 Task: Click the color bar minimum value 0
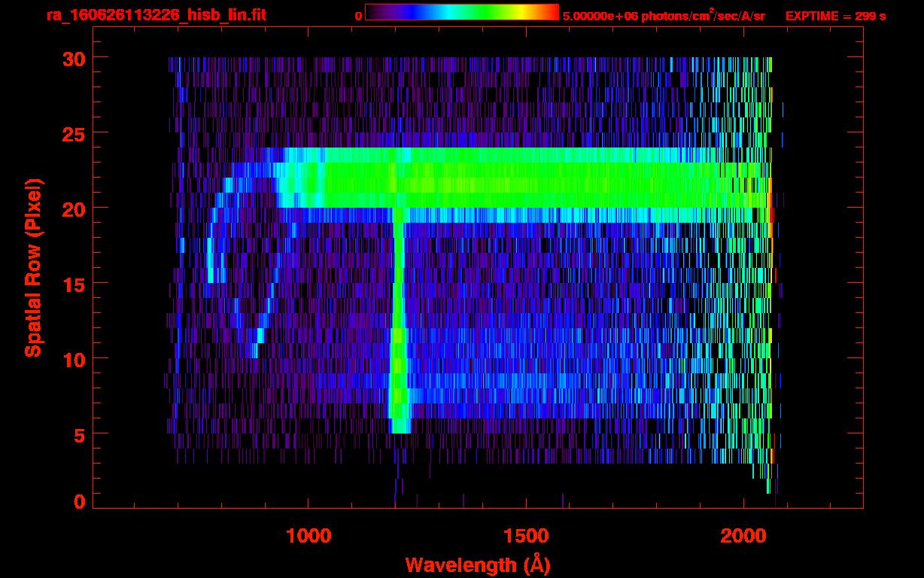[358, 16]
